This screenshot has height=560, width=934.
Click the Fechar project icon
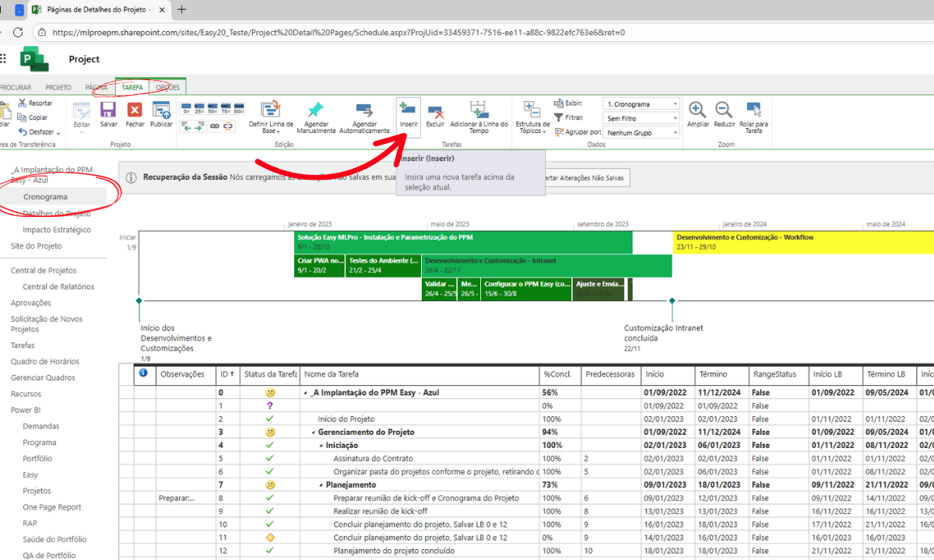(135, 110)
